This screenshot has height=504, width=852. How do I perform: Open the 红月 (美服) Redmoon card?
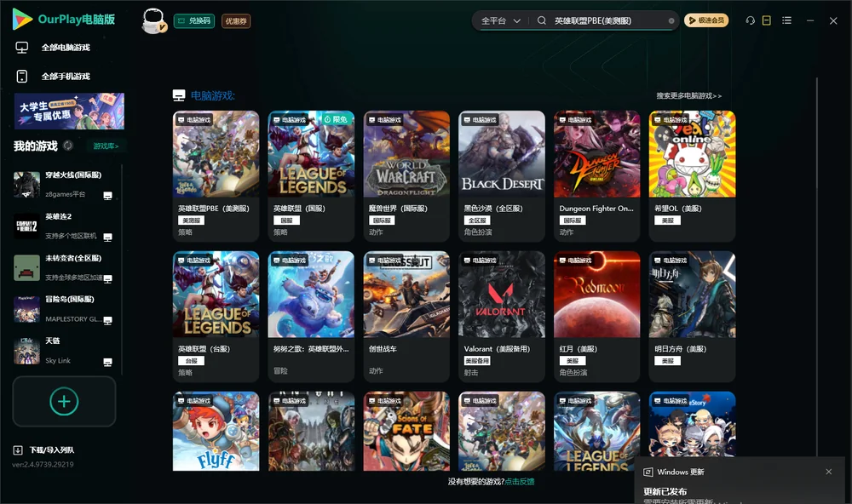coord(596,317)
